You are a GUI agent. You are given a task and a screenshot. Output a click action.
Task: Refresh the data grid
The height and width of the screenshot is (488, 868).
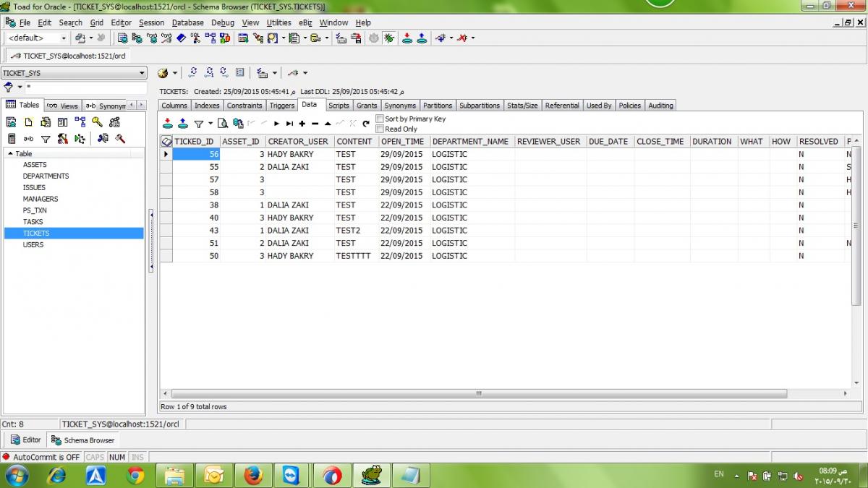(366, 124)
